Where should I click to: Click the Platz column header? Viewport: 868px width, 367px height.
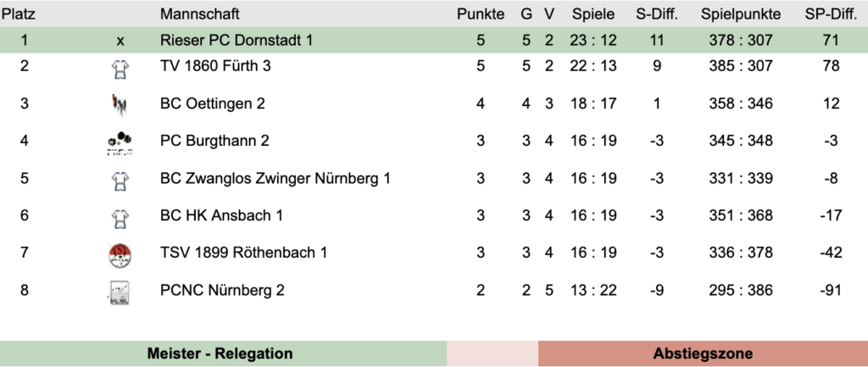[18, 14]
